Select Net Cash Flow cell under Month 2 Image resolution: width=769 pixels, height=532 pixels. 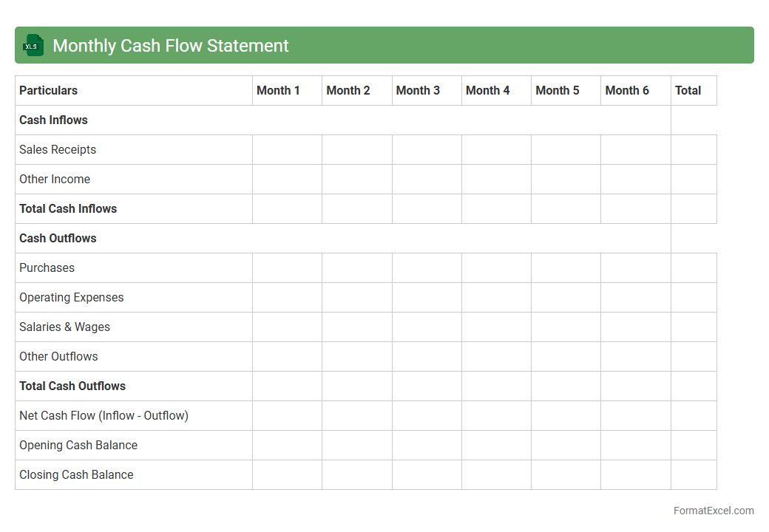click(x=356, y=415)
